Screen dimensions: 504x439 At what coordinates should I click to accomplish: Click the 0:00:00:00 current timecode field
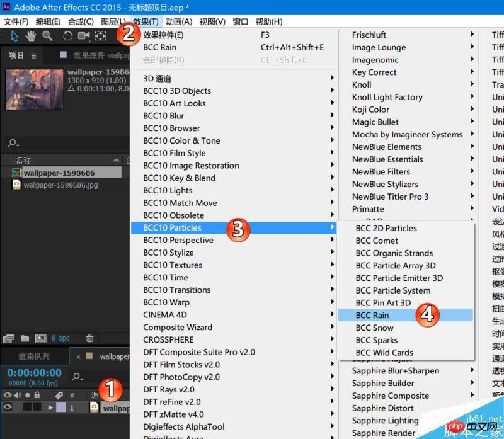click(34, 373)
